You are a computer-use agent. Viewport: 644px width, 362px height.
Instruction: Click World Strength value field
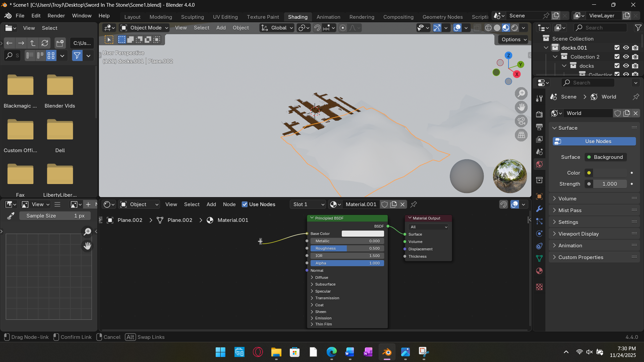click(610, 184)
